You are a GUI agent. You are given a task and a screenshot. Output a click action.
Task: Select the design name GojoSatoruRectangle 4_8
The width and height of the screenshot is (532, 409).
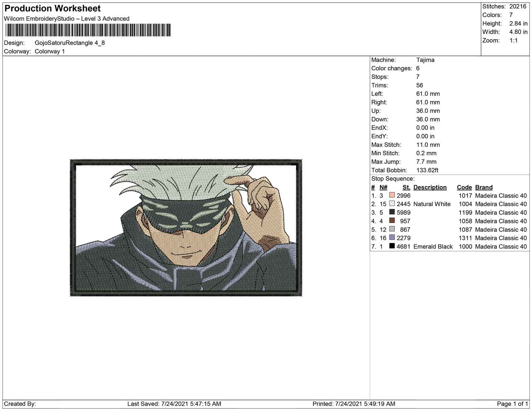tap(70, 43)
